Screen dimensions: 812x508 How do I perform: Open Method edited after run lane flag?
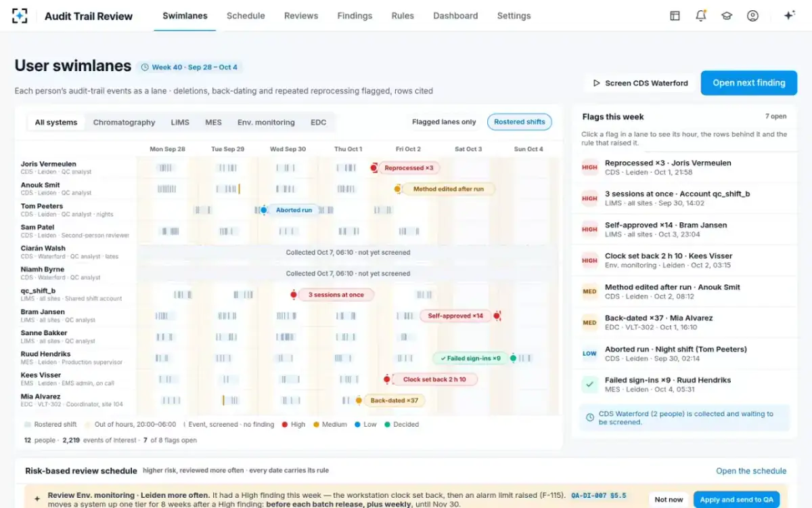[x=449, y=189]
